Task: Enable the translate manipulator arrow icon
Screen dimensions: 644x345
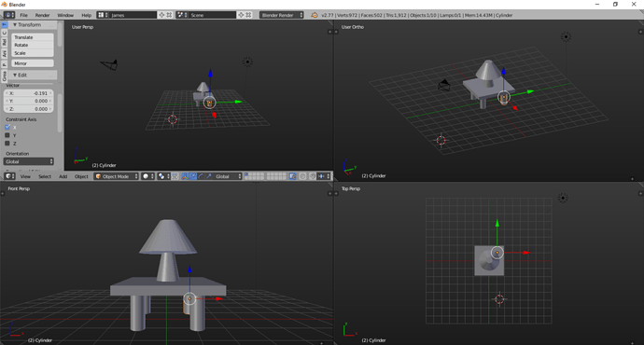Action: point(192,176)
